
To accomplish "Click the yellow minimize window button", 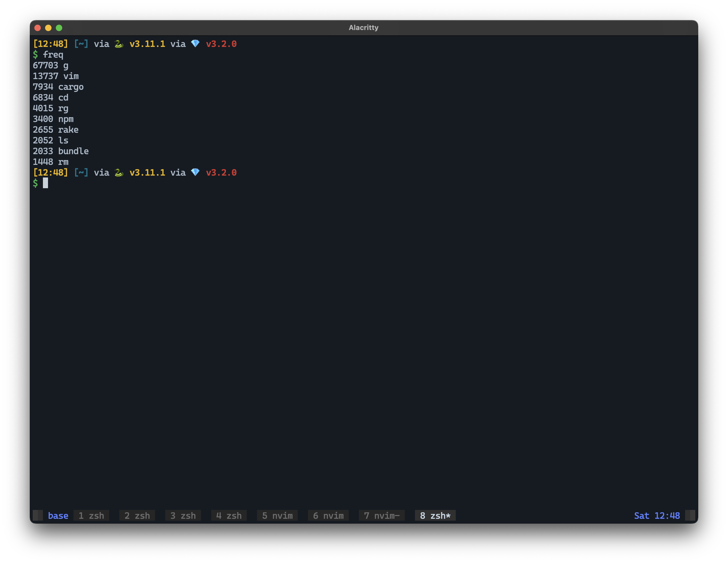I will (x=48, y=28).
